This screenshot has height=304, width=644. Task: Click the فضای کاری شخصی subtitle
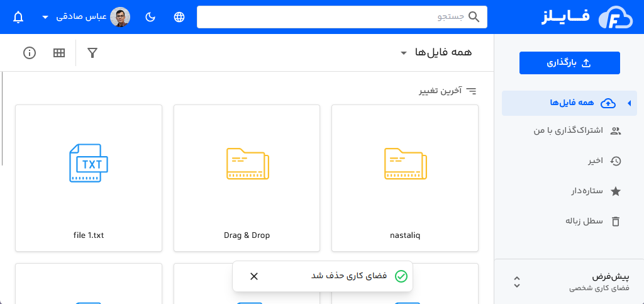(x=599, y=288)
